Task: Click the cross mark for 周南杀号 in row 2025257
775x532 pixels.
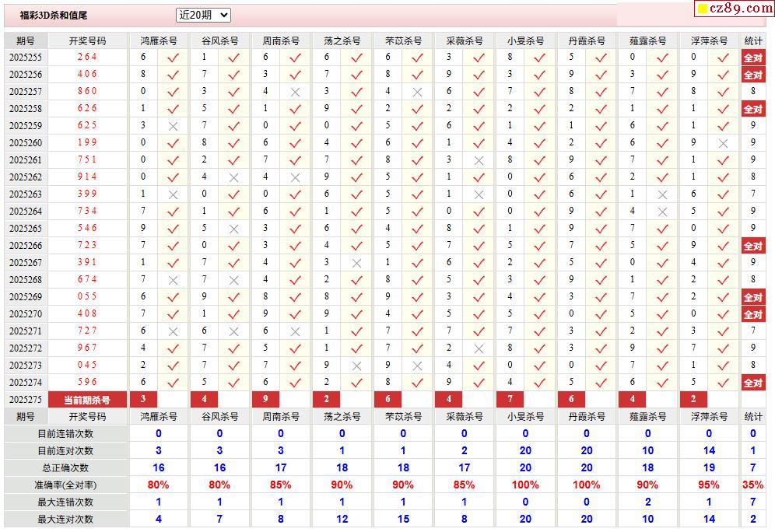Action: click(295, 92)
